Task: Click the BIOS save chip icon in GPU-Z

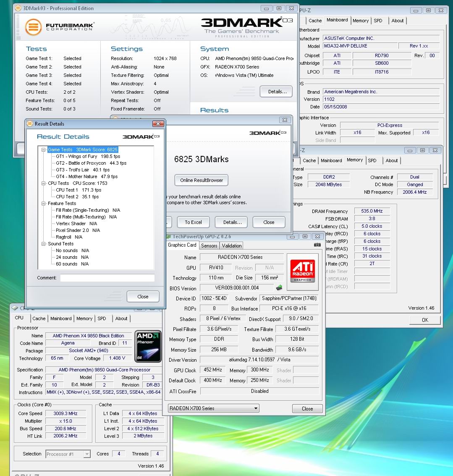Action: pyautogui.click(x=279, y=287)
